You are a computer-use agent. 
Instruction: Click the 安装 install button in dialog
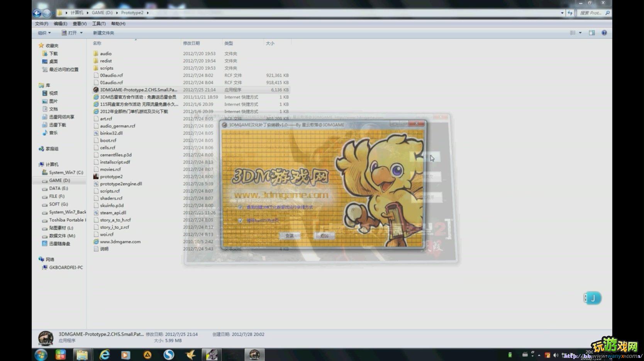pyautogui.click(x=290, y=236)
